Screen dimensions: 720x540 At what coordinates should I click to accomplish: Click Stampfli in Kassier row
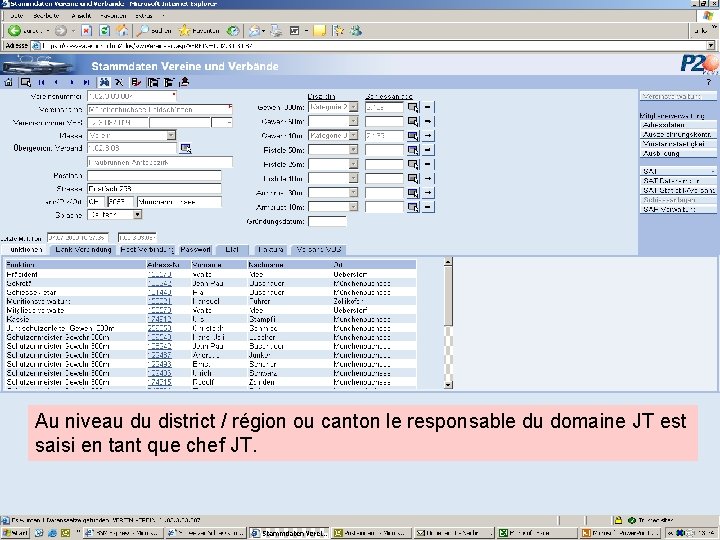point(262,319)
